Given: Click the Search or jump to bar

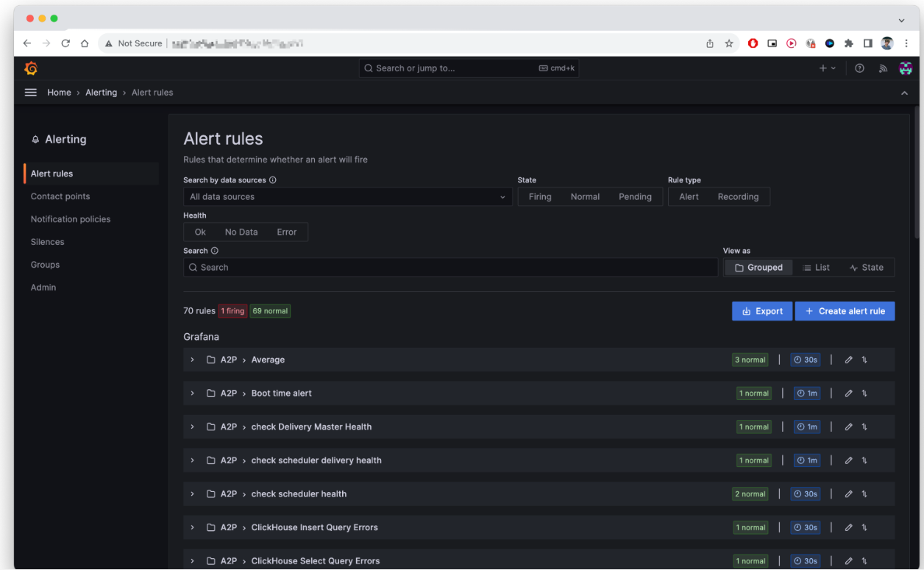Looking at the screenshot, I should pyautogui.click(x=470, y=68).
